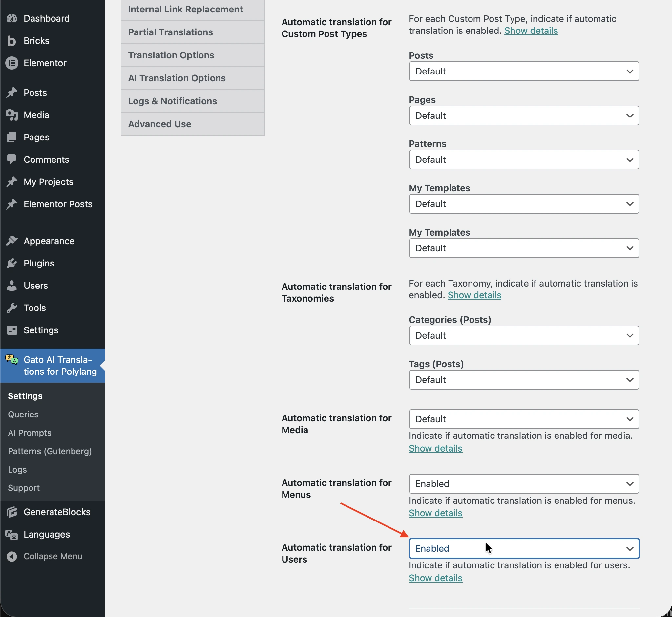Select the Plugins icon
Image resolution: width=672 pixels, height=617 pixels.
(12, 263)
